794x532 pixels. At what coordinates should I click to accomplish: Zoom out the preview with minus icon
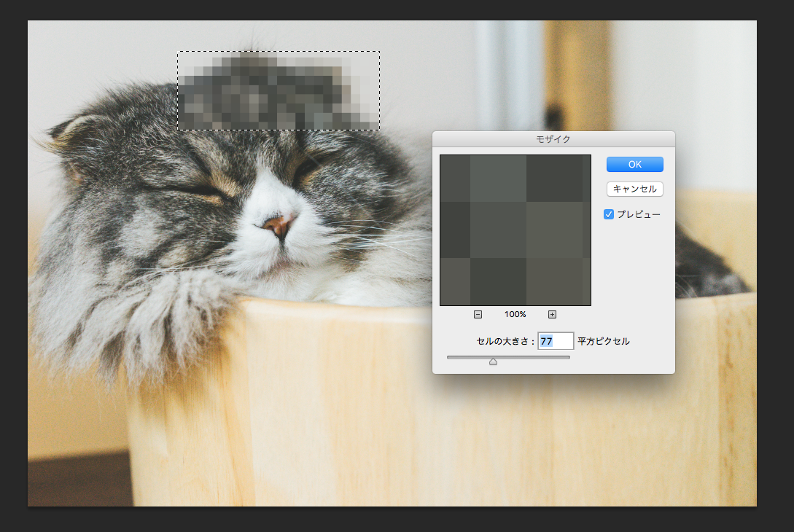[x=478, y=314]
